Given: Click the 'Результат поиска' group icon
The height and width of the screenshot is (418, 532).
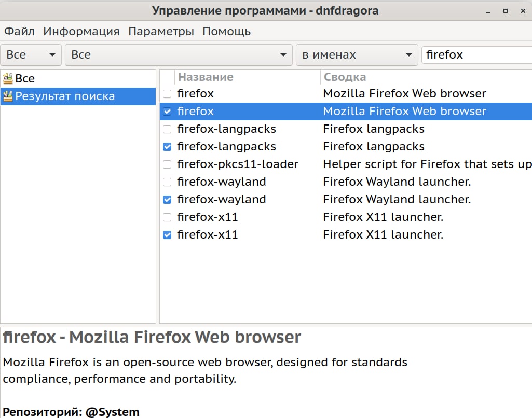Looking at the screenshot, I should 8,96.
